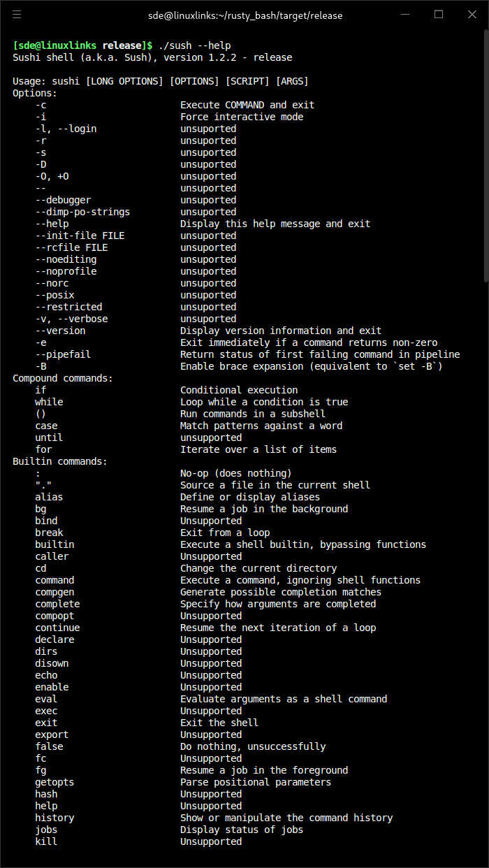Select the --pipefail option text

[57, 354]
